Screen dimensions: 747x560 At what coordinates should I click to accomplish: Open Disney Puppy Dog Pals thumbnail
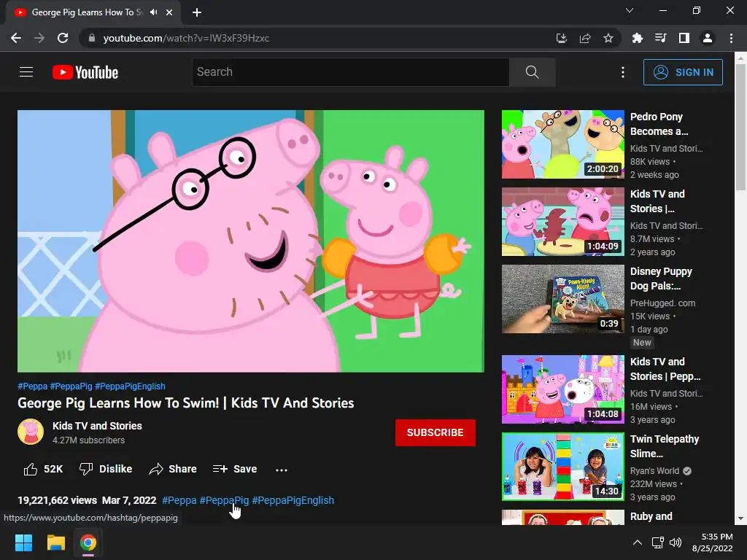(x=562, y=298)
